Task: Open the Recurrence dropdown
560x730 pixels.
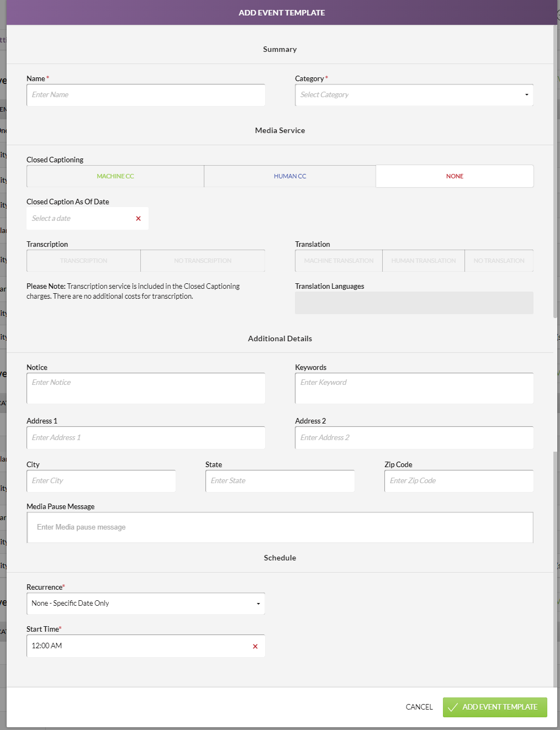Action: (x=146, y=604)
